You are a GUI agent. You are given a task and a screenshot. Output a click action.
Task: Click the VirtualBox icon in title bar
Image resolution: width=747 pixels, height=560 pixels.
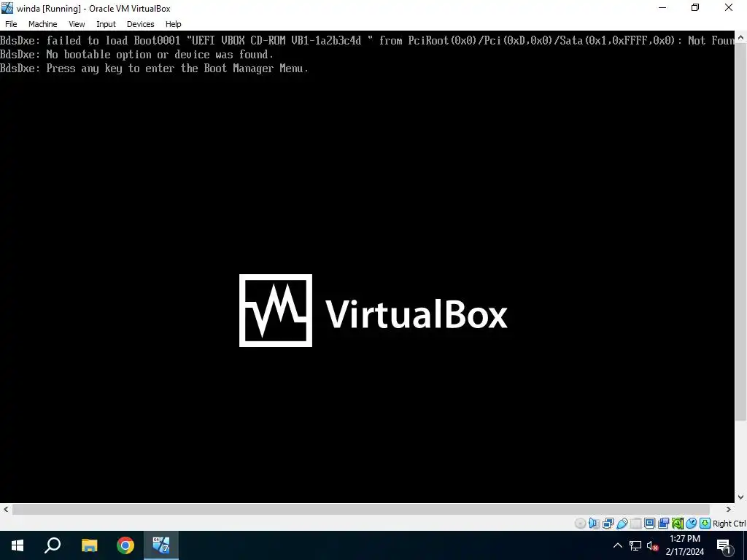[7, 8]
